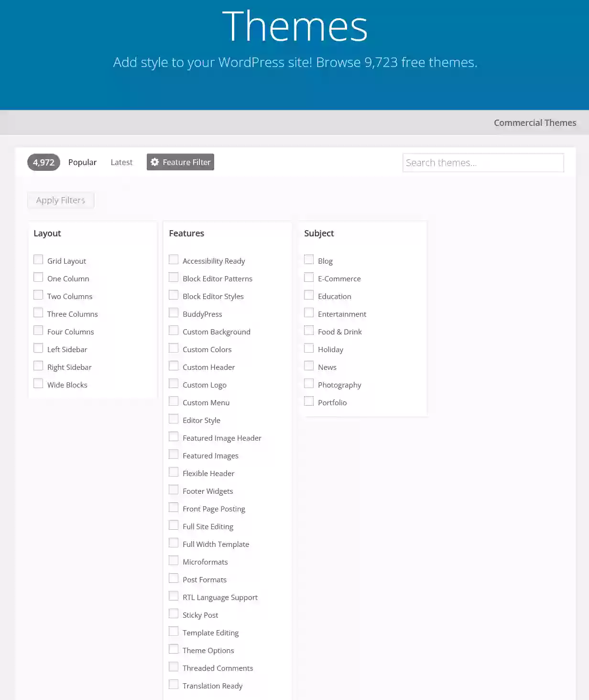Enable the Left Sidebar filter
Image resolution: width=589 pixels, height=700 pixels.
click(38, 348)
